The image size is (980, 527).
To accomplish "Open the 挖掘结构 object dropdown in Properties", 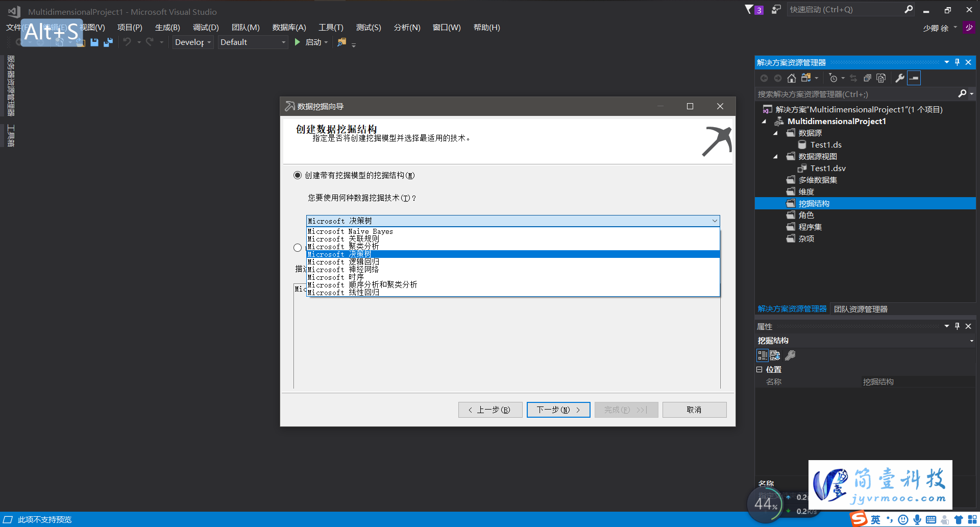I will (x=971, y=341).
